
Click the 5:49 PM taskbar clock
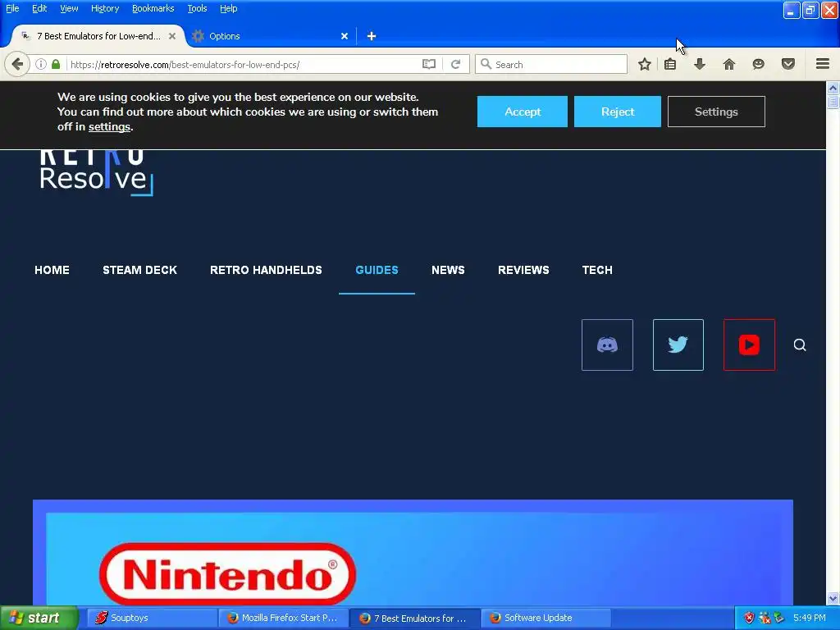tap(809, 619)
